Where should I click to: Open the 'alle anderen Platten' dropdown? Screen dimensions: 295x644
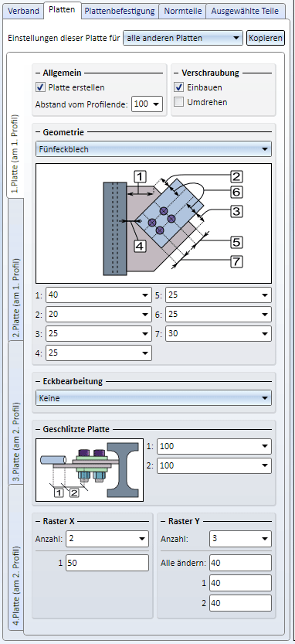(x=183, y=38)
